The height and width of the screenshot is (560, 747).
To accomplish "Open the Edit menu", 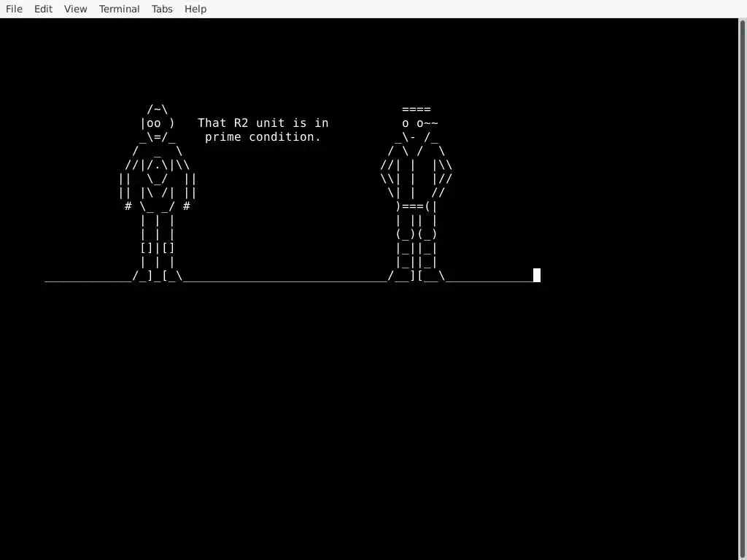I will point(43,9).
